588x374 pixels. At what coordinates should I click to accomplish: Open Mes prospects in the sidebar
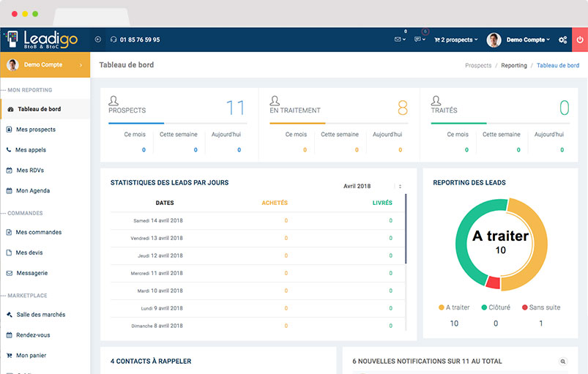tap(35, 130)
